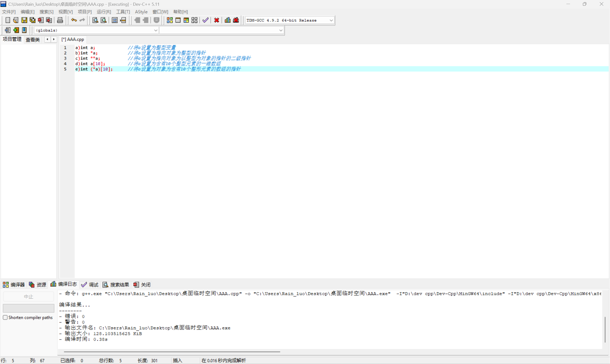Click the Compile icon with colored squares
This screenshot has width=610, height=364.
[170, 20]
